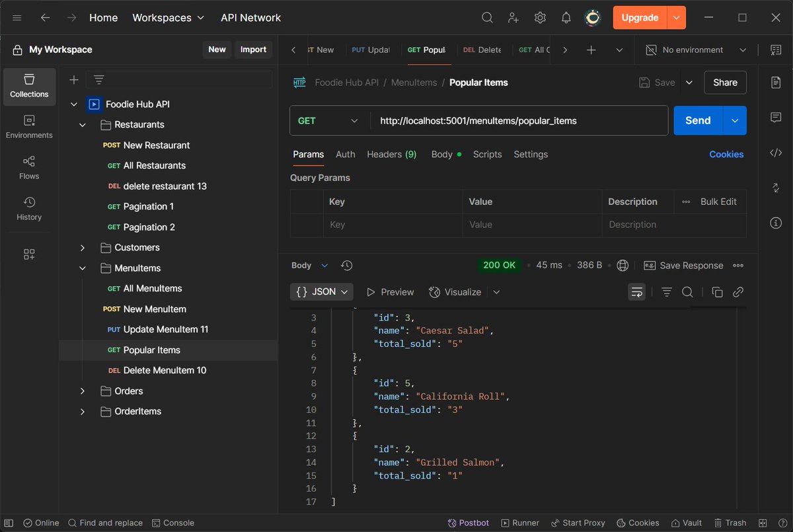The image size is (793, 532).
Task: Click the network globe icon
Action: click(x=623, y=266)
